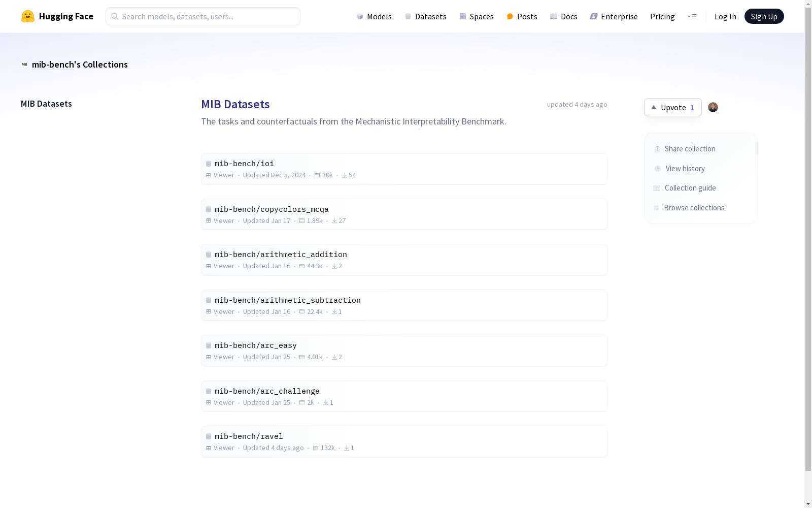Click the '44.3k' row count
This screenshot has width=812, height=508.
pyautogui.click(x=315, y=266)
